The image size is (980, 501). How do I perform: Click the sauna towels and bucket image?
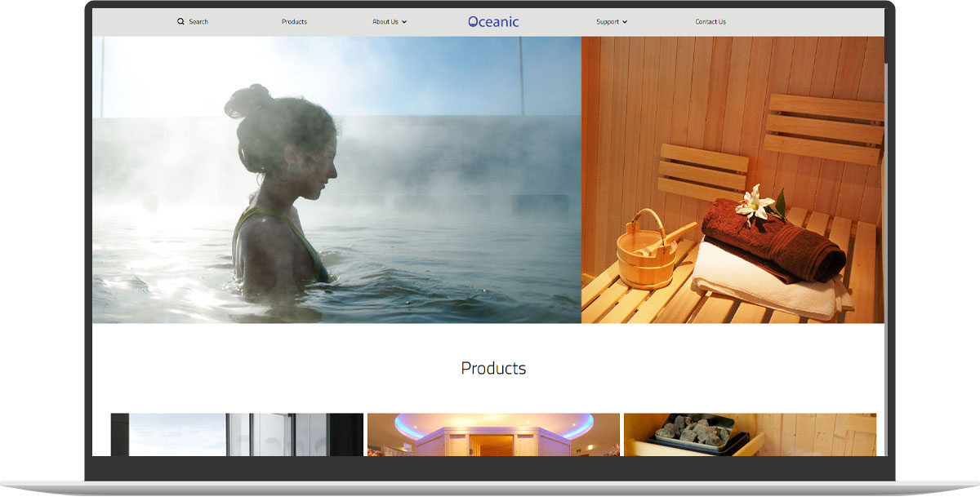click(733, 180)
